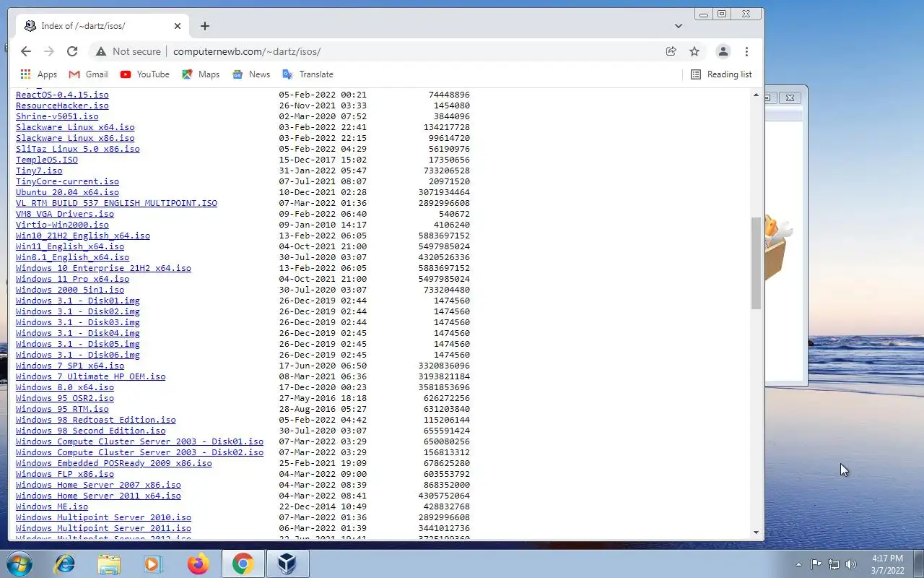Click the forward navigation arrow
Image resolution: width=924 pixels, height=578 pixels.
[49, 51]
